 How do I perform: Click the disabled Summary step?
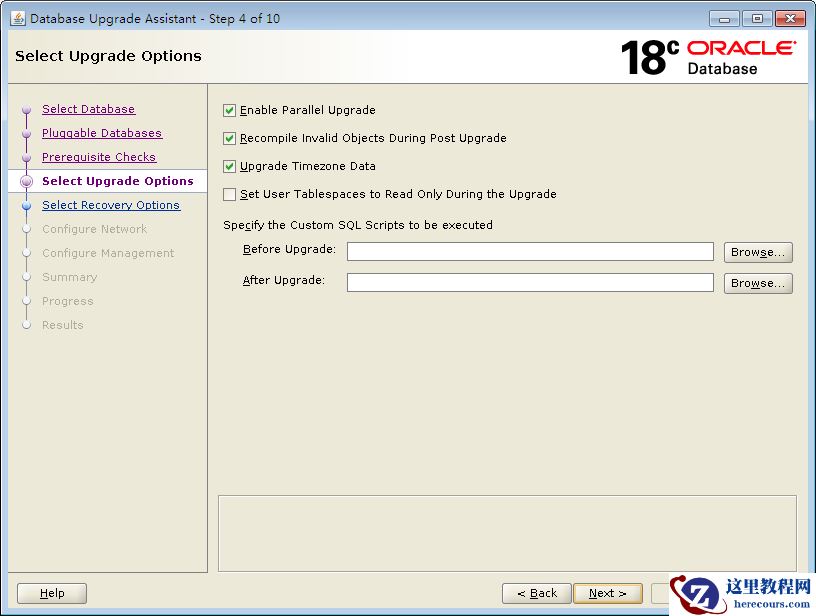(x=69, y=277)
